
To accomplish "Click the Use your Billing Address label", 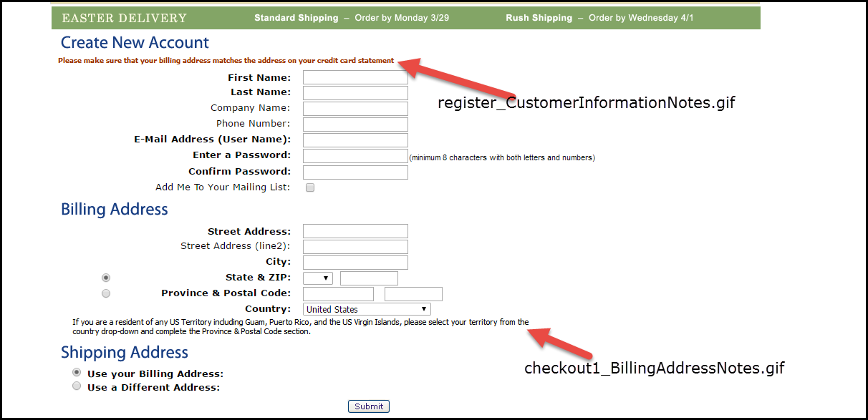I will point(155,374).
